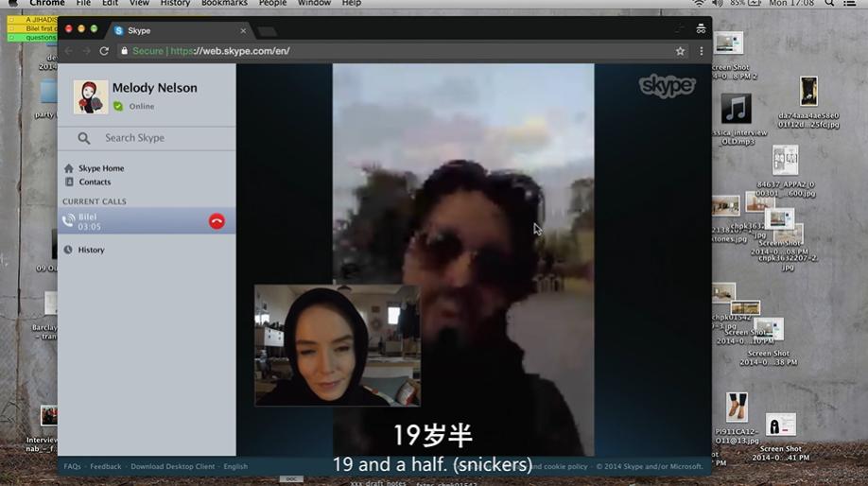Click the self-view video thumbnail
Screen dimensions: 868x486
[338, 345]
